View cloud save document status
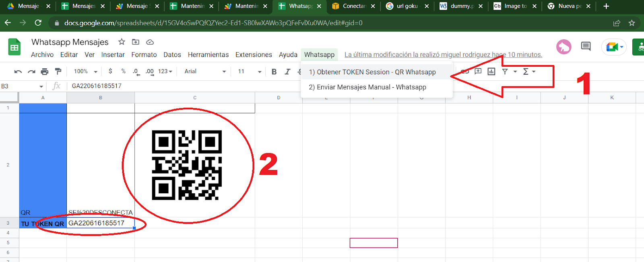The image size is (644, 262). click(x=150, y=42)
